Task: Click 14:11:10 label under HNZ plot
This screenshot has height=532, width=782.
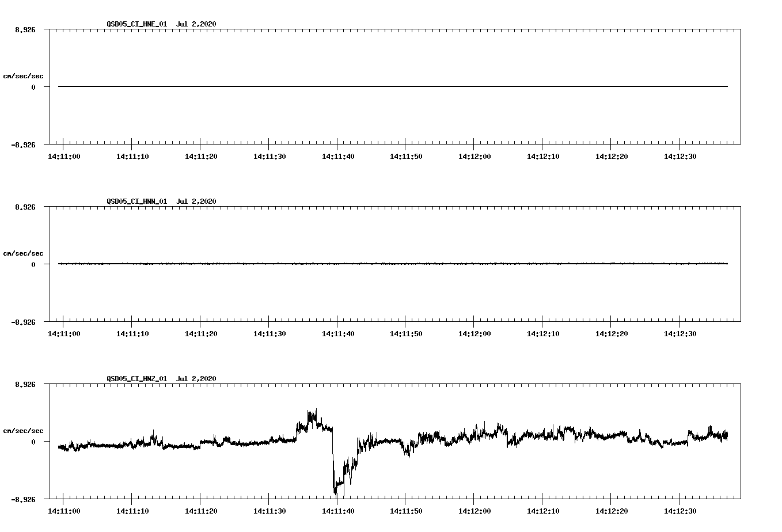Action: [x=132, y=511]
